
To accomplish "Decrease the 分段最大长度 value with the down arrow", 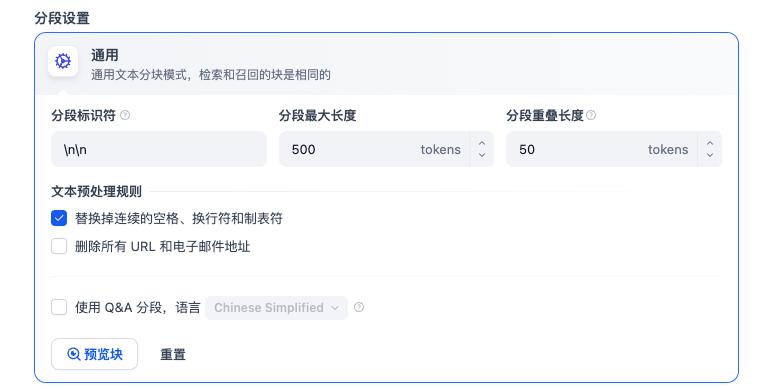I will tap(482, 155).
